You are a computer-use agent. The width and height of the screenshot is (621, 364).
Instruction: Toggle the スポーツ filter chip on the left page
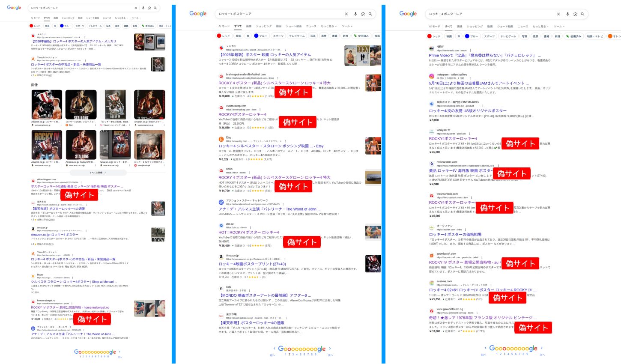(80, 26)
